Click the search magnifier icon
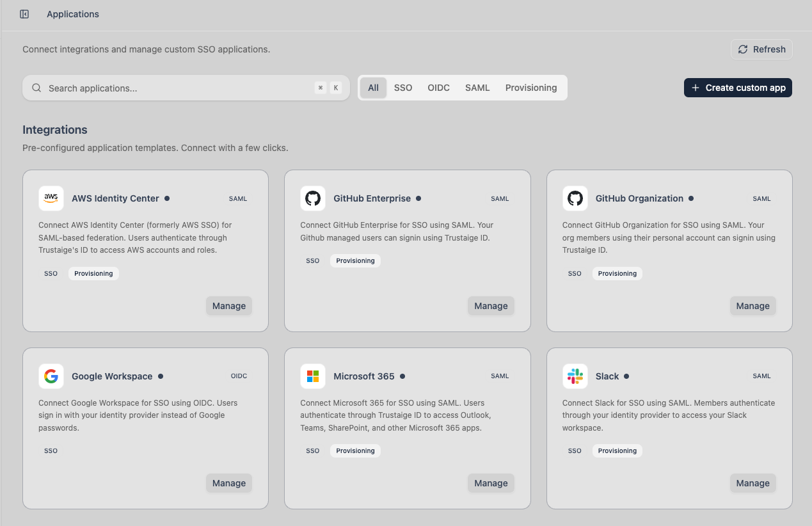The height and width of the screenshot is (526, 812). point(36,88)
